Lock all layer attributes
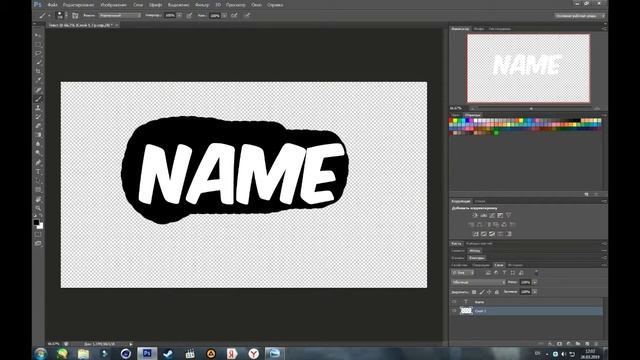The height and width of the screenshot is (360, 640). [497, 292]
